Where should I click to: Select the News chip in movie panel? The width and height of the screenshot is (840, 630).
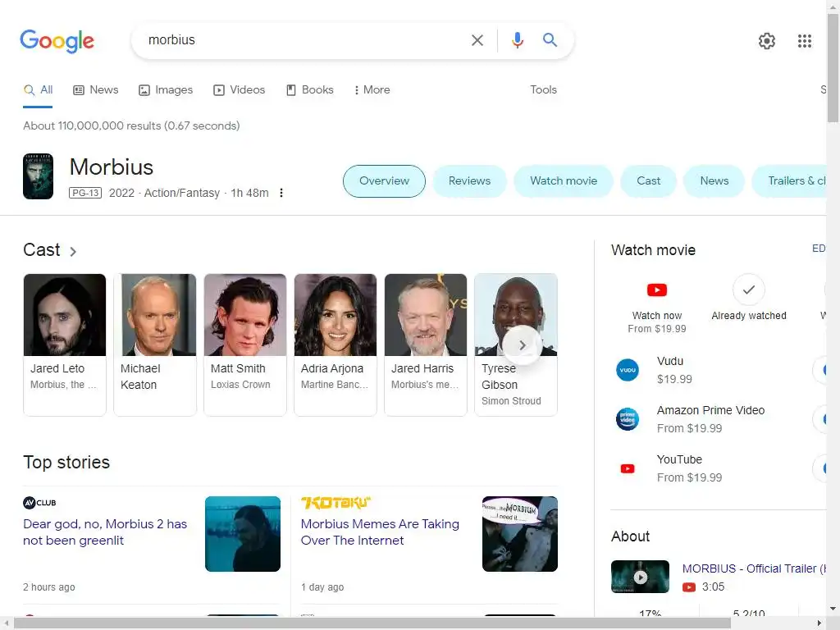tap(714, 181)
